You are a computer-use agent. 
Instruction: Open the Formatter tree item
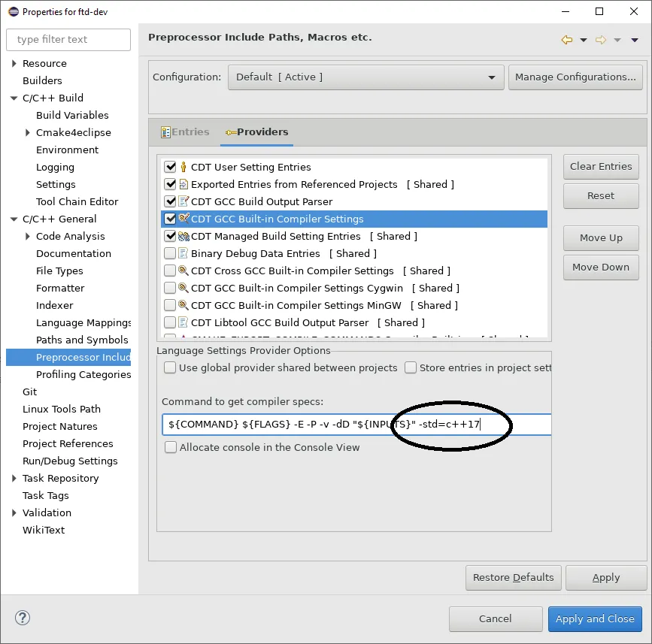(60, 288)
